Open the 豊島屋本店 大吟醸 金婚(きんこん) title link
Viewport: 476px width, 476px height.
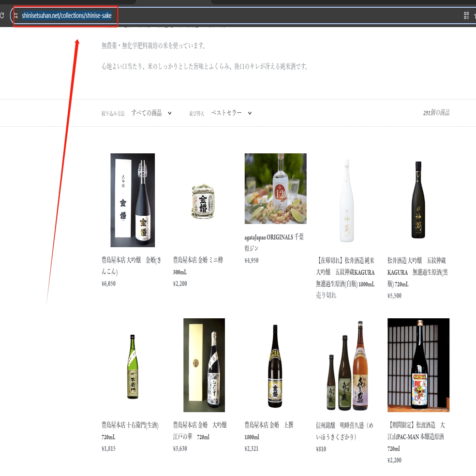coord(132,266)
